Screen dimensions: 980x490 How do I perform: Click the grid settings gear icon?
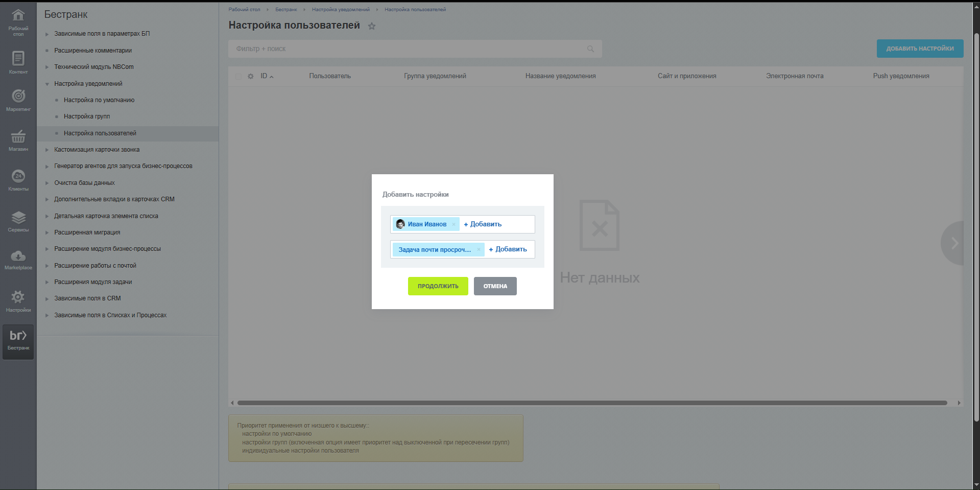click(x=251, y=76)
